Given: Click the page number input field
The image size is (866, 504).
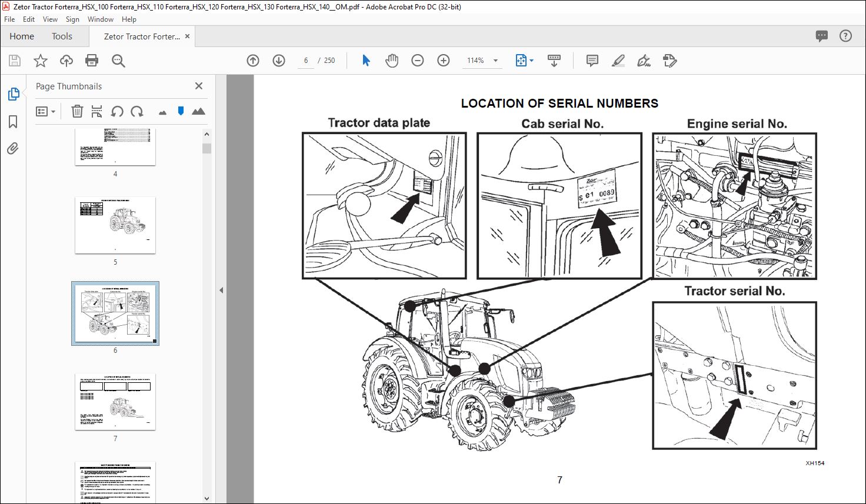Looking at the screenshot, I should point(306,61).
